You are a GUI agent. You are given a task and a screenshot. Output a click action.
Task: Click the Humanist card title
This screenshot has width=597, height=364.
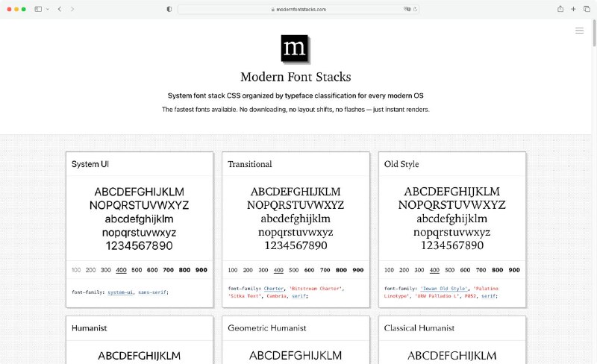coord(89,328)
